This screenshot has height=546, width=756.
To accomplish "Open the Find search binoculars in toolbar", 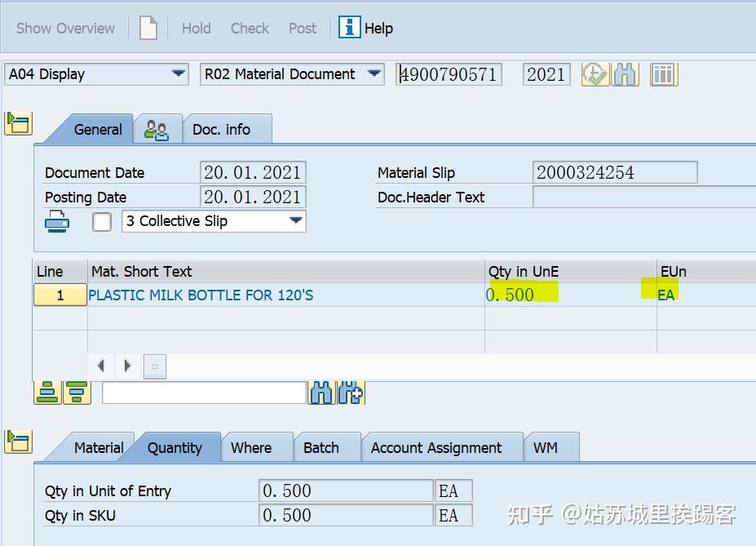I will (x=625, y=74).
